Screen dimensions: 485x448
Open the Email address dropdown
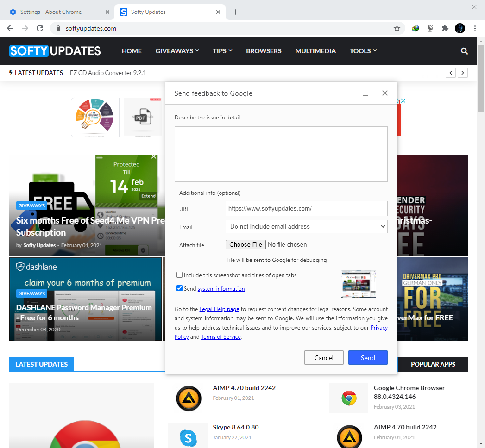(x=307, y=226)
